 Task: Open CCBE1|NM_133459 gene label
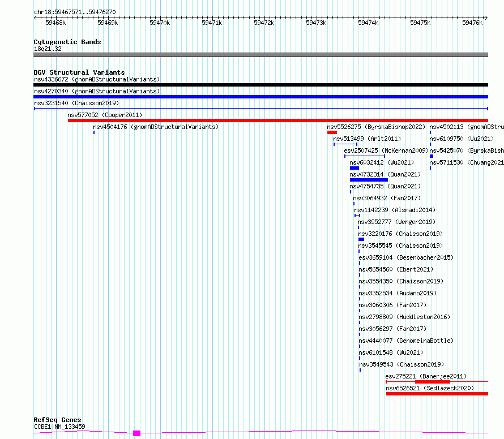coord(59,427)
